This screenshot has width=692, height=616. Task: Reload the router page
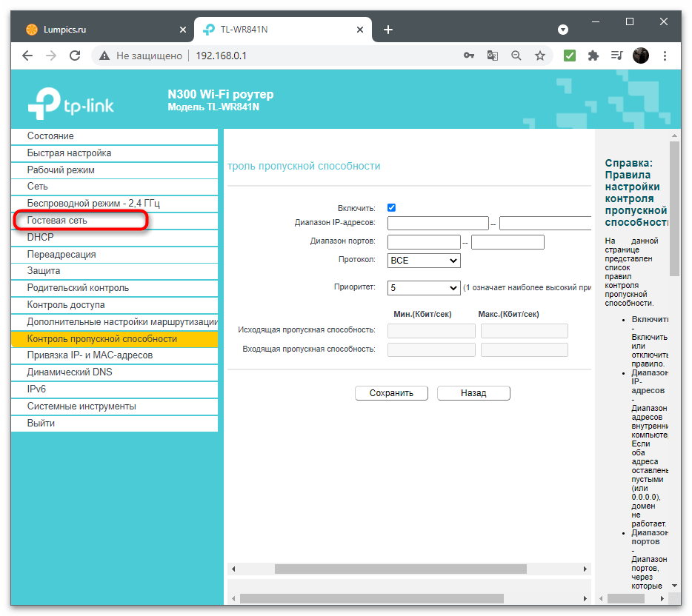tap(75, 56)
